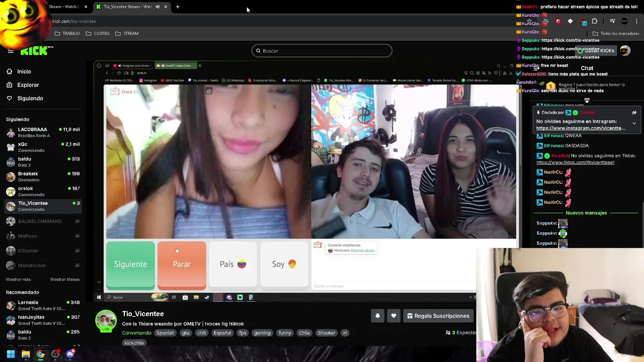This screenshot has width=644, height=362.
Task: Open the browser three-dot menu
Action: click(x=637, y=21)
